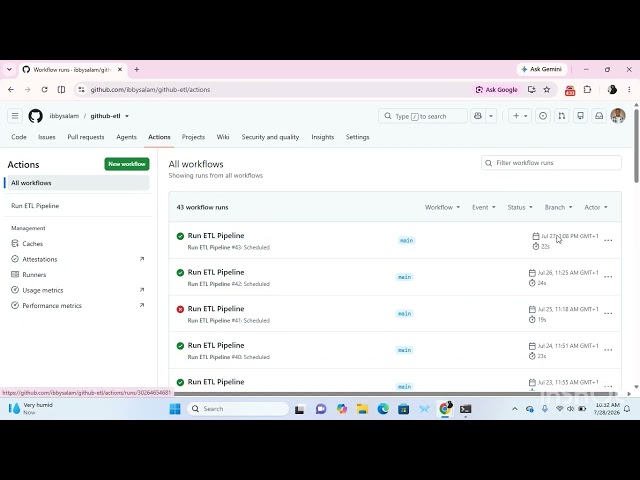The width and height of the screenshot is (640, 480).
Task: Click the Ask Google button in address bar
Action: coord(496,89)
